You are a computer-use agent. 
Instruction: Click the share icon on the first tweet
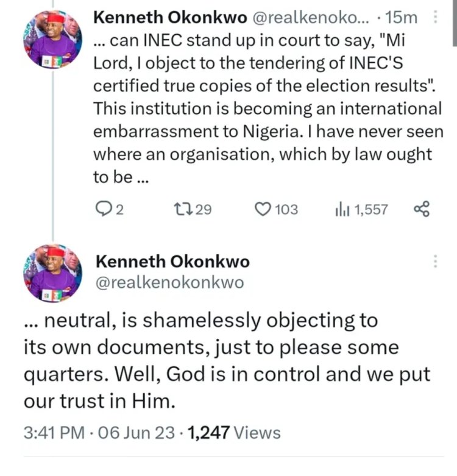point(422,210)
